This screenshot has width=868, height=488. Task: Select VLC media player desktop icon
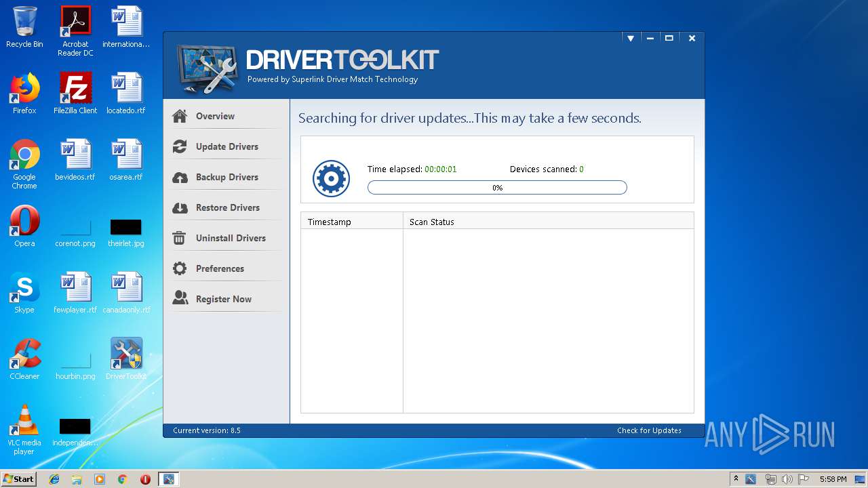(24, 430)
